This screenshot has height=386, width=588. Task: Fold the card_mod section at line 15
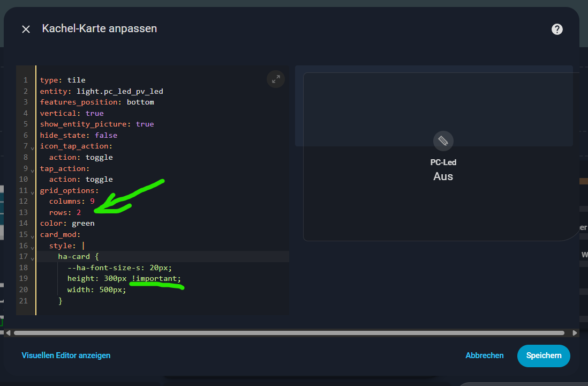click(x=33, y=235)
